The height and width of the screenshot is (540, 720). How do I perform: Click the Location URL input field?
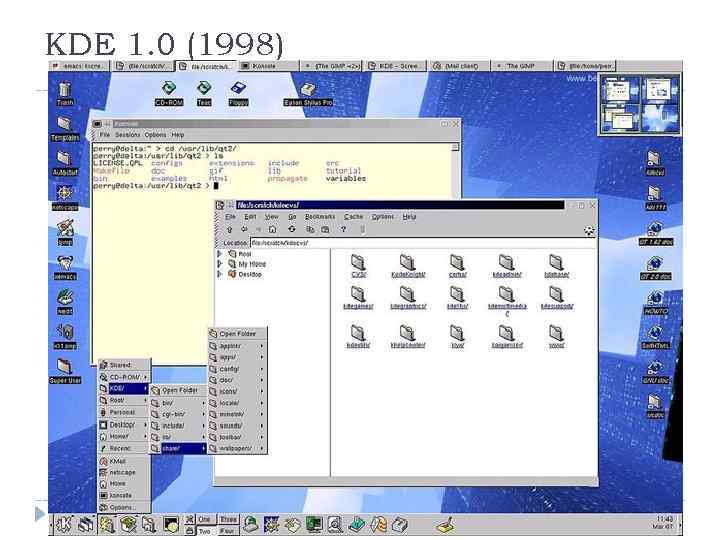(x=422, y=242)
